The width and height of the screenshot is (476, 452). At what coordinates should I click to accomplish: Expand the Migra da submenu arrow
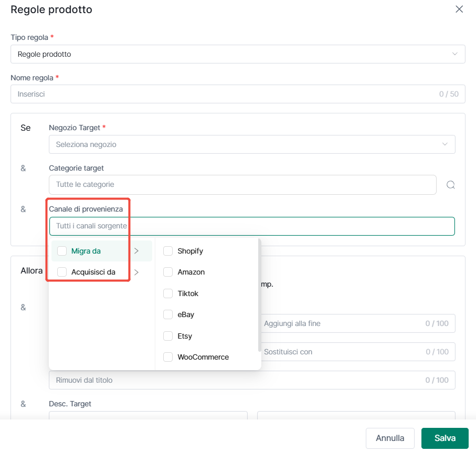pos(136,251)
